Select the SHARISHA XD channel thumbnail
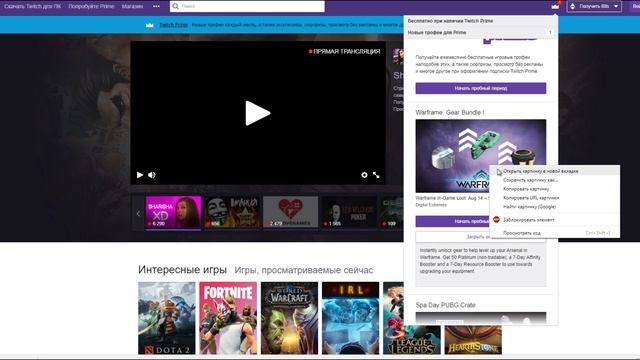Image resolution: width=640 pixels, height=360 pixels. [173, 212]
